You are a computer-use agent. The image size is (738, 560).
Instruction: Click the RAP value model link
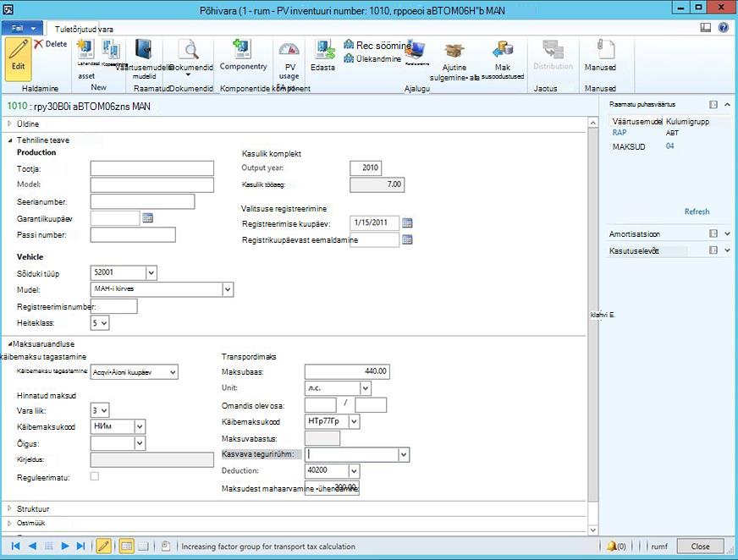(x=619, y=133)
